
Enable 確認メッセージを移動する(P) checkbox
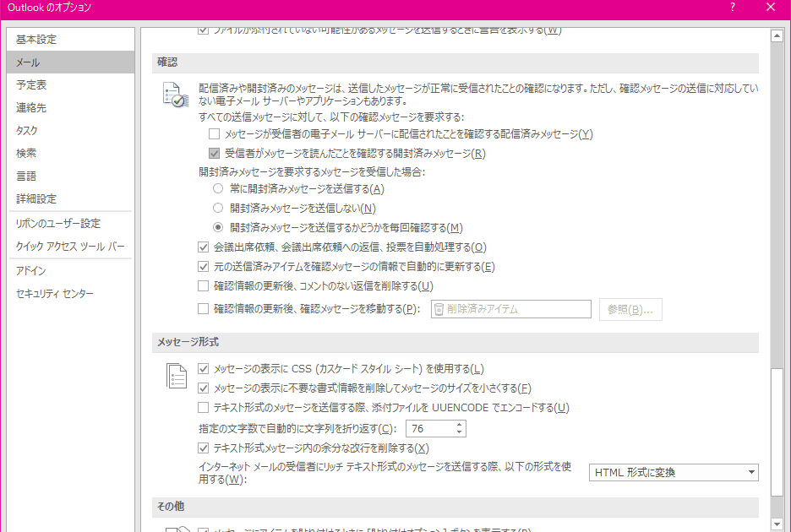(204, 308)
